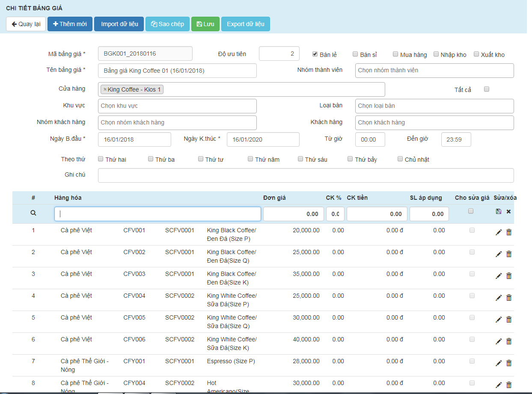The width and height of the screenshot is (532, 394).
Task: Tick the Mua hàng checkbox
Action: tap(395, 54)
